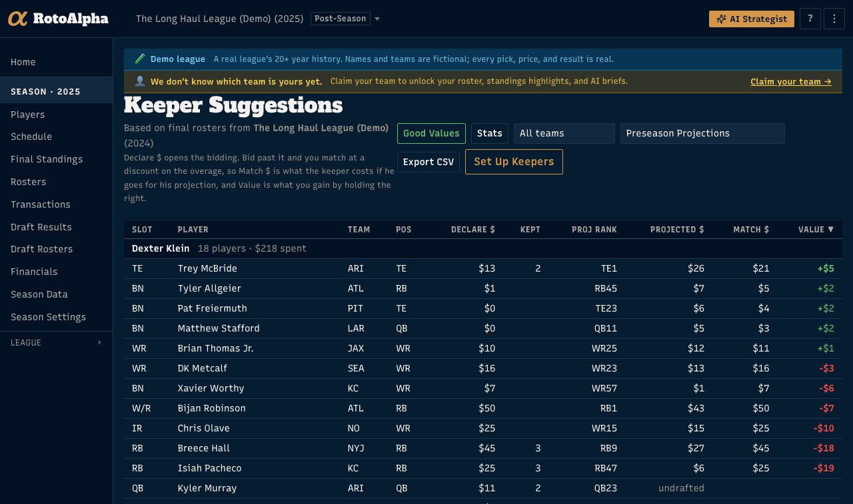Expand the LEAGUE sidebar section
Screen dimensions: 853x504
[x=56, y=342]
